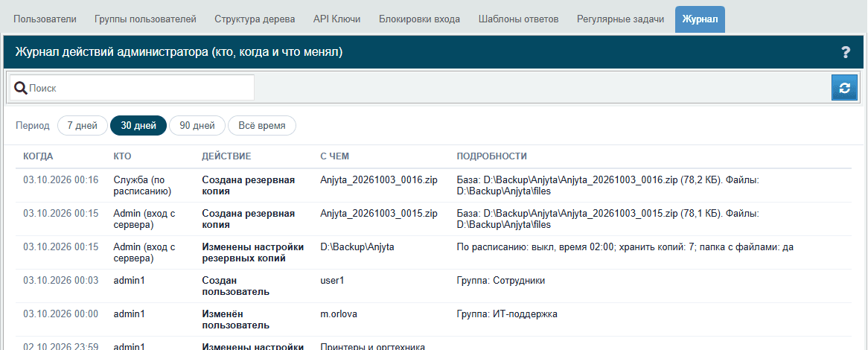Switch to the Пользователи tab

(x=45, y=19)
